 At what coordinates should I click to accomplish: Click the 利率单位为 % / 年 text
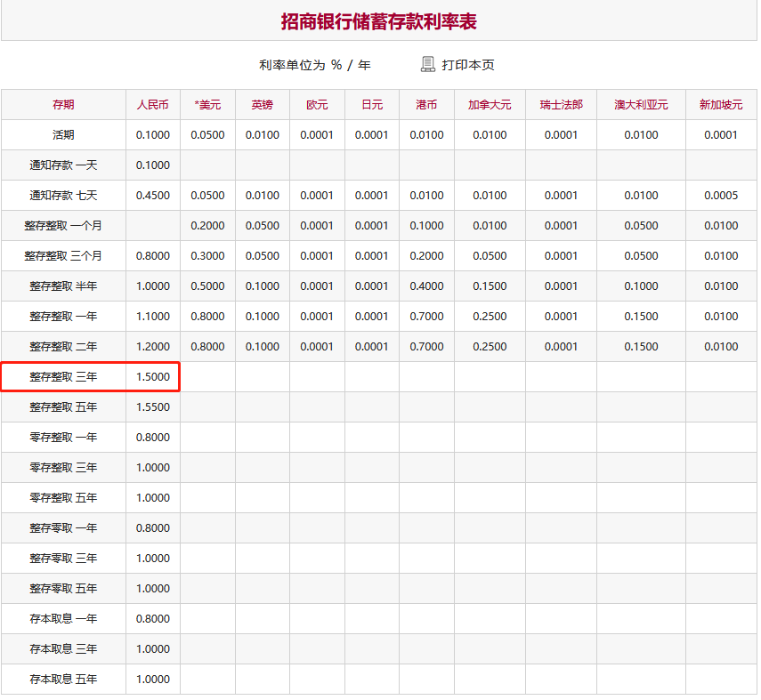[315, 65]
